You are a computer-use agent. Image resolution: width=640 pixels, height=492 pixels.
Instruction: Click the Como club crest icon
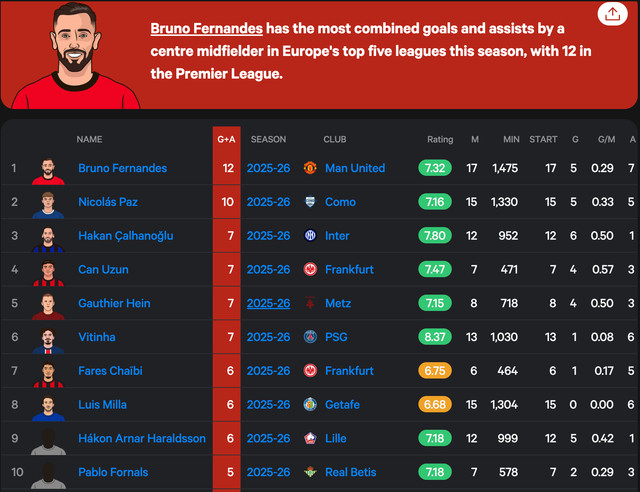pos(310,202)
